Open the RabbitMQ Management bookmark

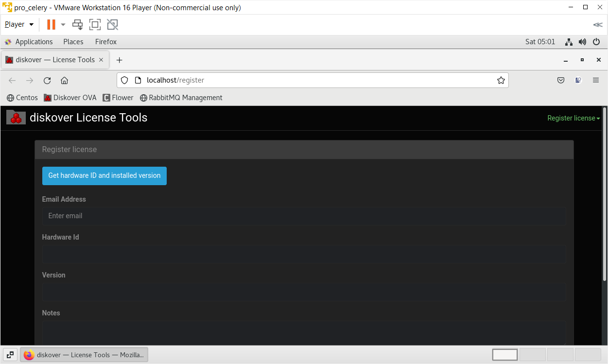185,98
